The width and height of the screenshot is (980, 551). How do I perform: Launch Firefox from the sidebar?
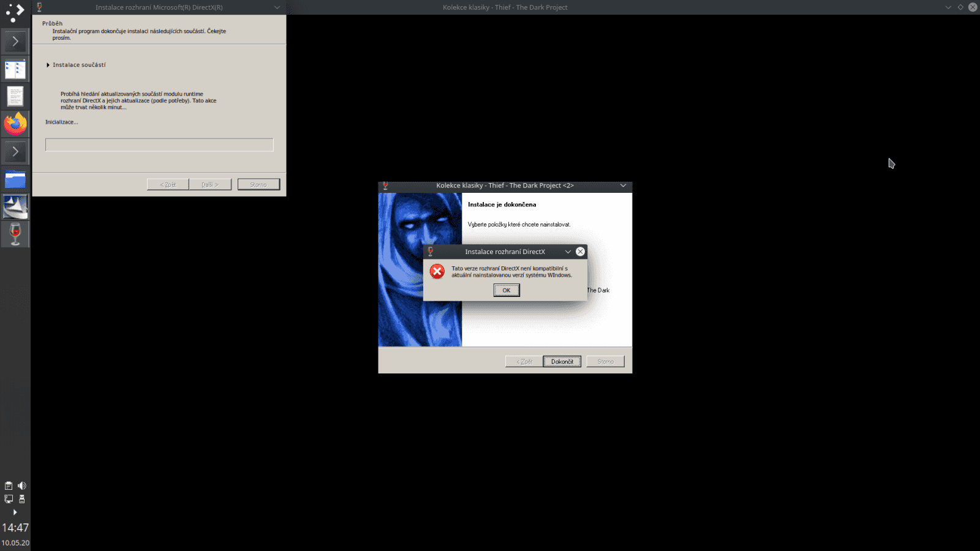pyautogui.click(x=15, y=124)
